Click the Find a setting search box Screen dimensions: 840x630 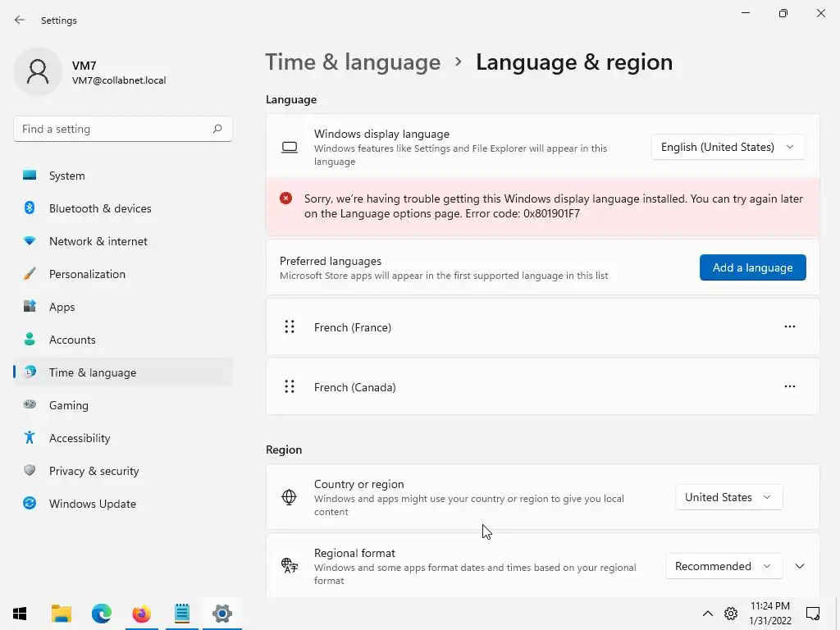click(123, 129)
